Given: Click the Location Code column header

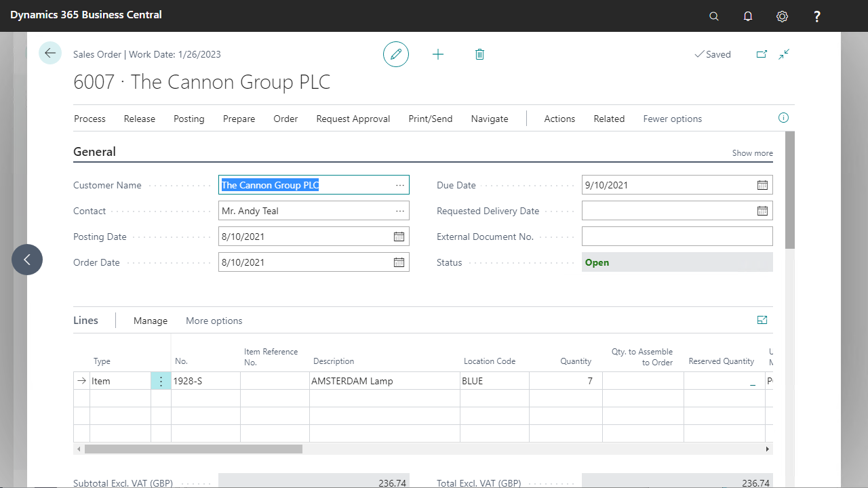Looking at the screenshot, I should 490,361.
